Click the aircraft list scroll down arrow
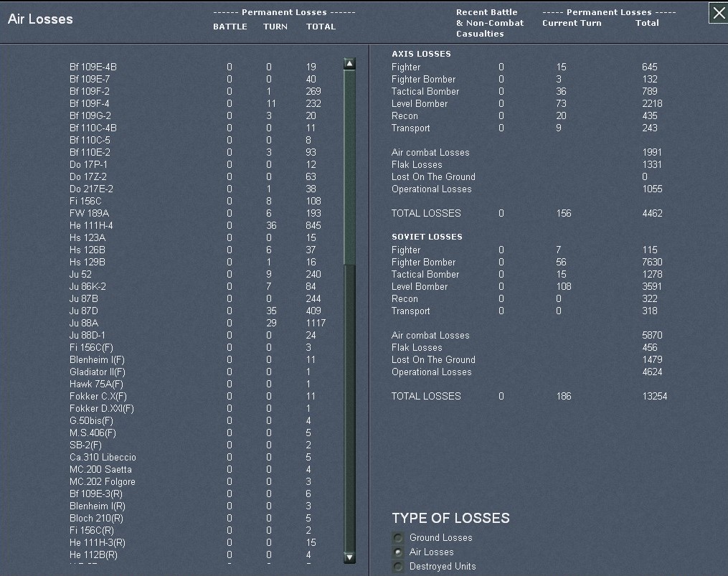Viewport: 728px width, 576px height. coord(349,557)
